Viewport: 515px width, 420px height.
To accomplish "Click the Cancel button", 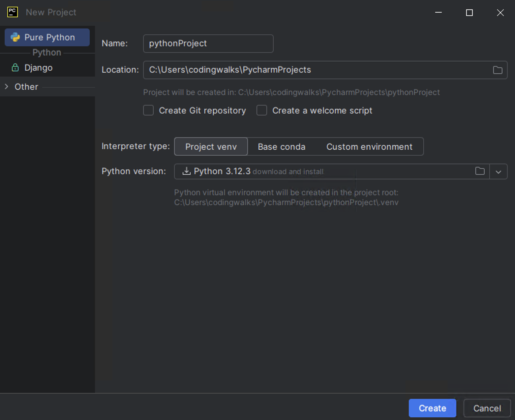I will (487, 408).
